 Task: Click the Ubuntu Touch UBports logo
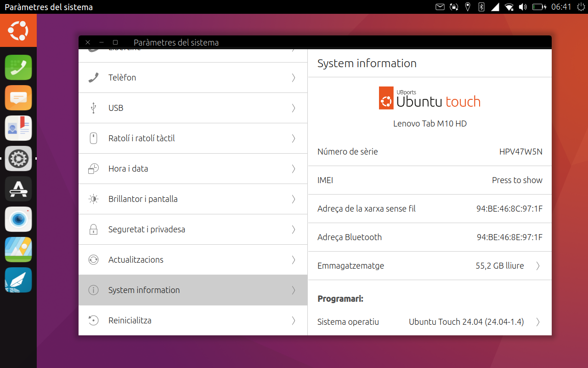430,98
